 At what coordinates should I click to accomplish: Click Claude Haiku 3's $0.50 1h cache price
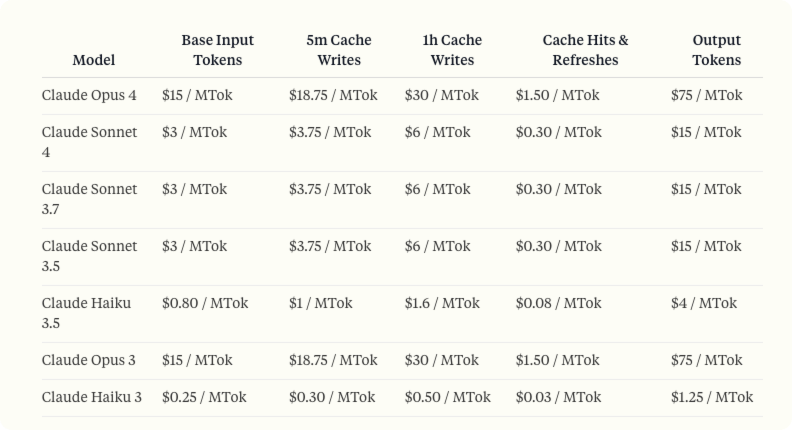click(448, 397)
